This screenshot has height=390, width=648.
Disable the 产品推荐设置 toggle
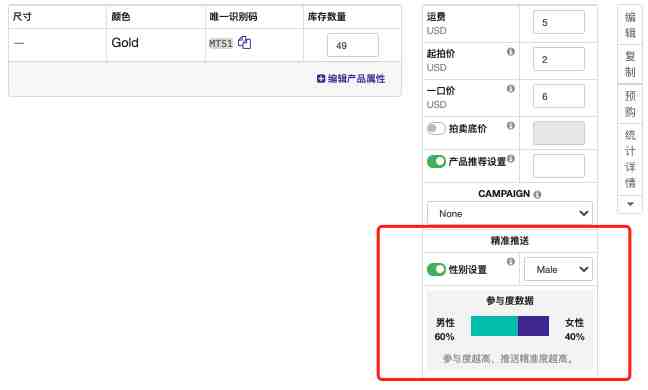pos(436,162)
